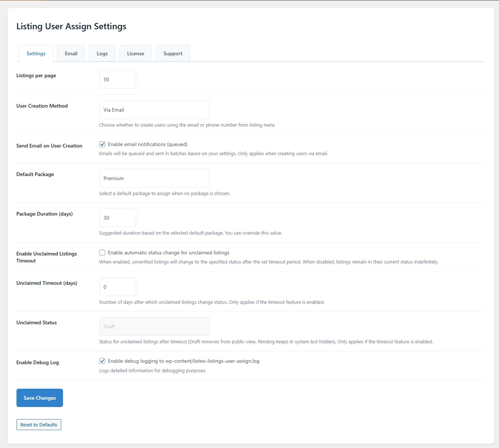Uncheck the email notifications (queued) checkbox

102,144
